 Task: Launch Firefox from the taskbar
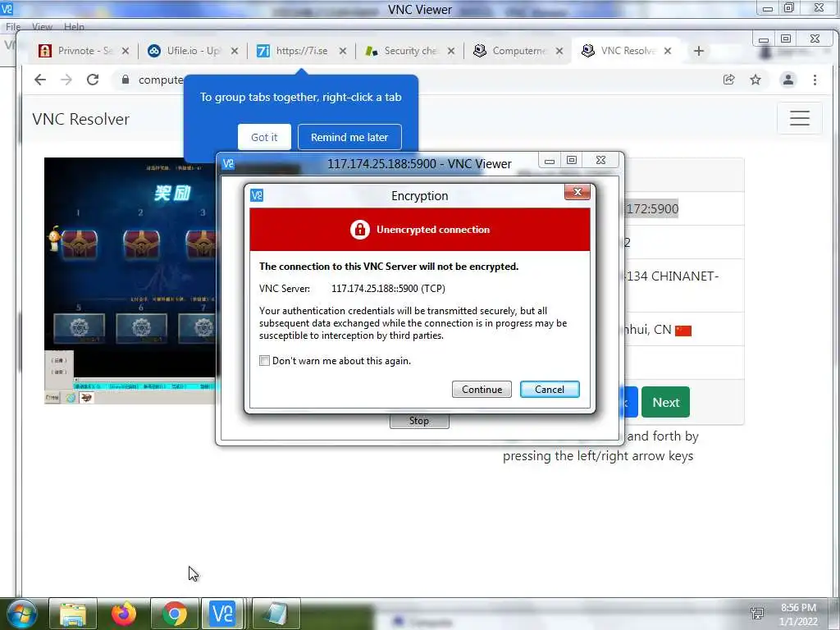[124, 614]
